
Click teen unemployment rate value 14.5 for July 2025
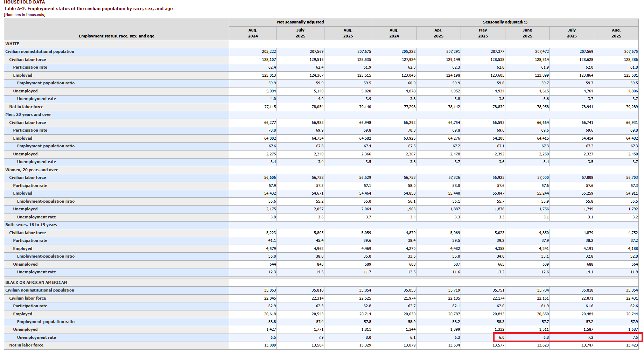coord(320,272)
